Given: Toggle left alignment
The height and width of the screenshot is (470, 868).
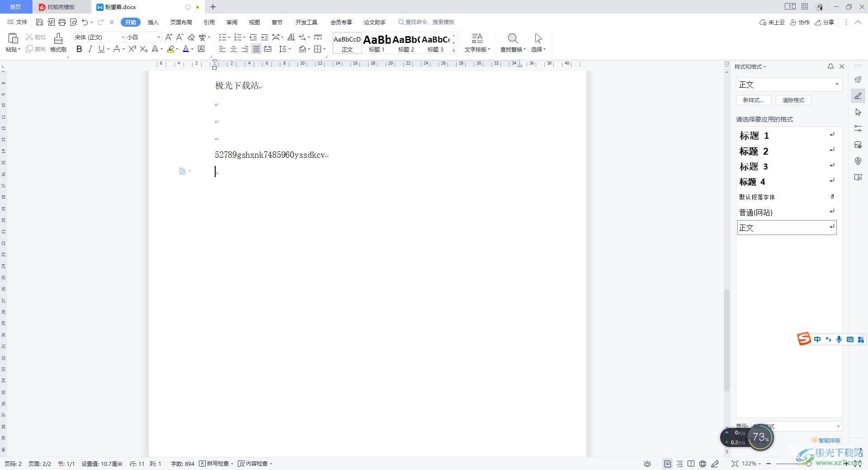Looking at the screenshot, I should pos(222,49).
